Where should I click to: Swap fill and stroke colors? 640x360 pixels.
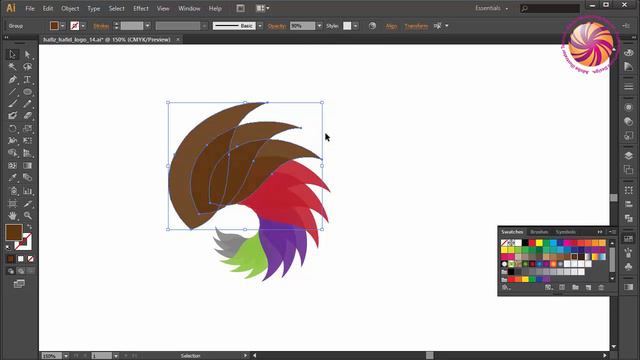coord(29,227)
